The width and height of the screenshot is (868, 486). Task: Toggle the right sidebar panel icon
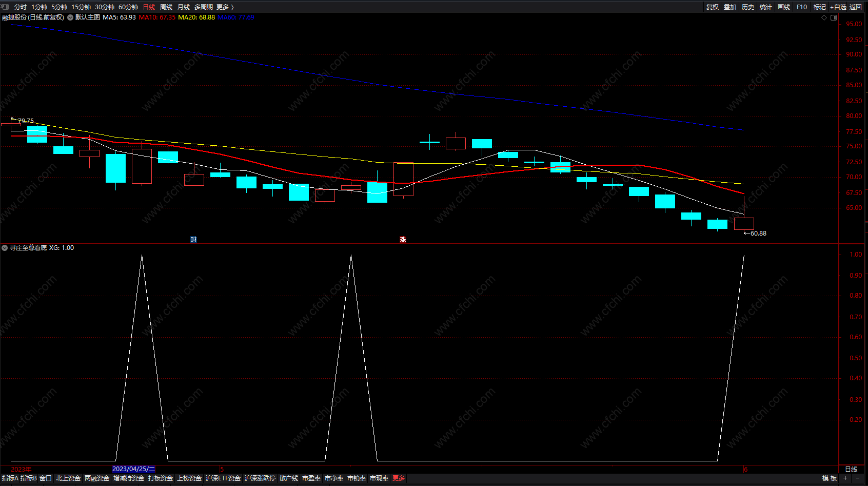834,17
